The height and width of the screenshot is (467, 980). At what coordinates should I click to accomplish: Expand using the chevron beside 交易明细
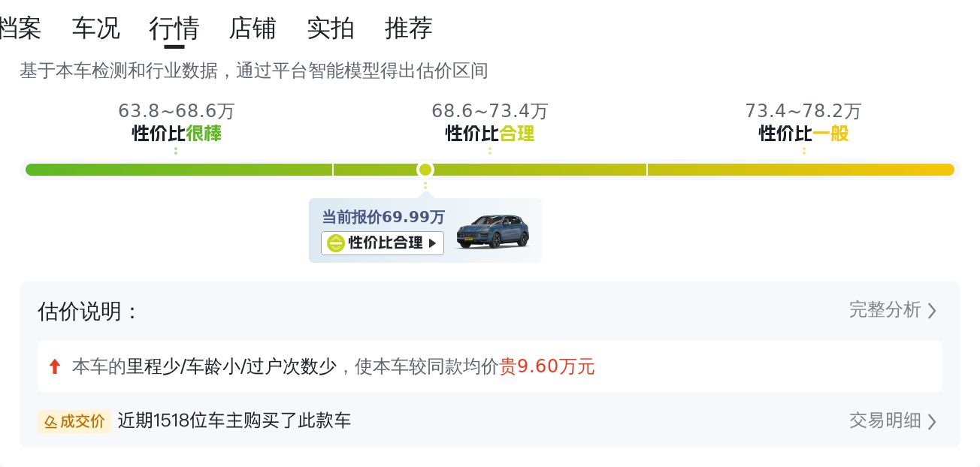click(x=933, y=421)
